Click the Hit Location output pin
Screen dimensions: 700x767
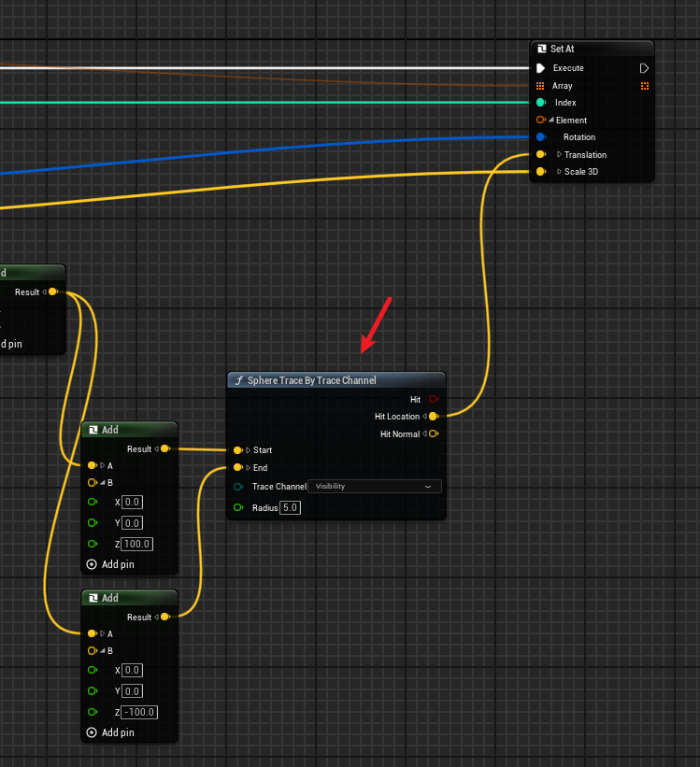(434, 417)
